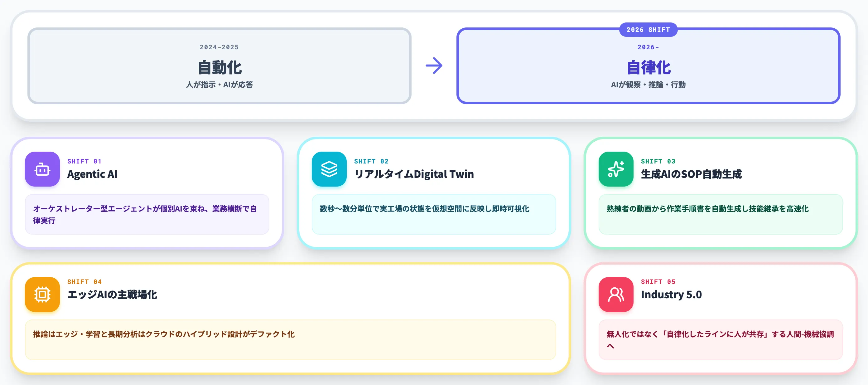Open the Agentic AI orchestrator description box
This screenshot has height=385, width=868.
[147, 214]
